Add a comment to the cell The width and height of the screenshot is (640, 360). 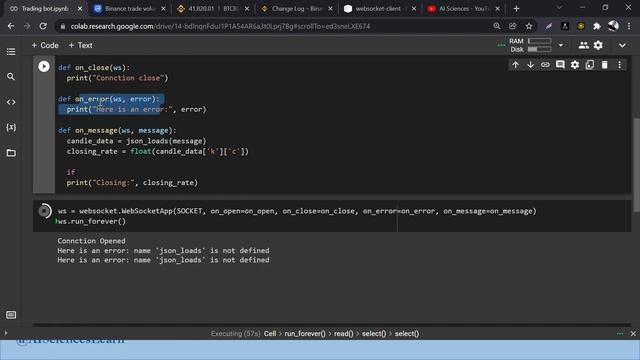click(560, 65)
